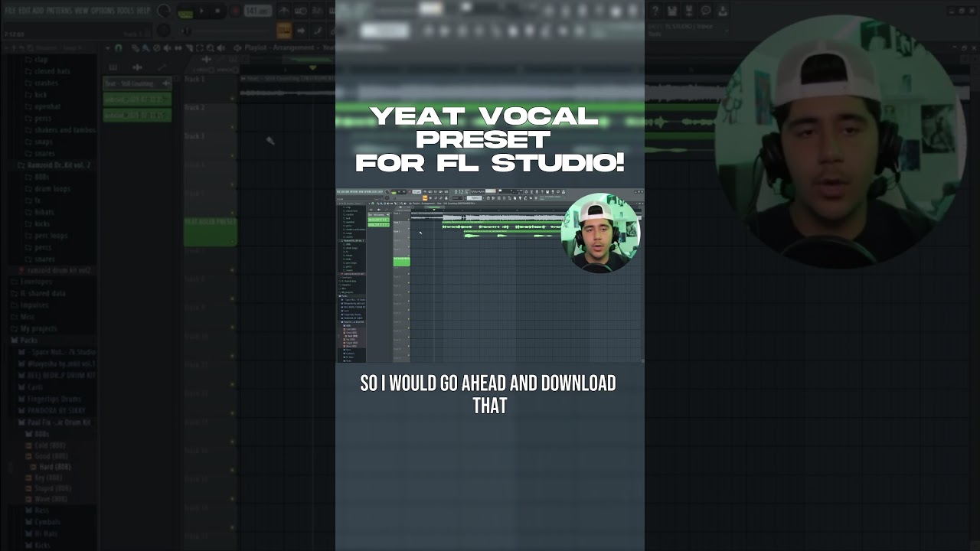Arm the red Record button
The height and width of the screenshot is (551, 980).
(x=236, y=11)
